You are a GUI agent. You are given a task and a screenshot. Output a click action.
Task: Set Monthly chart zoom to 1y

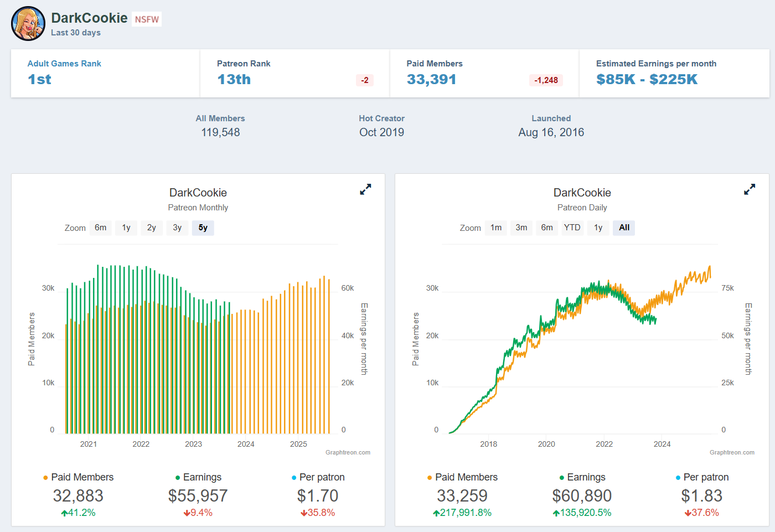[x=126, y=228]
